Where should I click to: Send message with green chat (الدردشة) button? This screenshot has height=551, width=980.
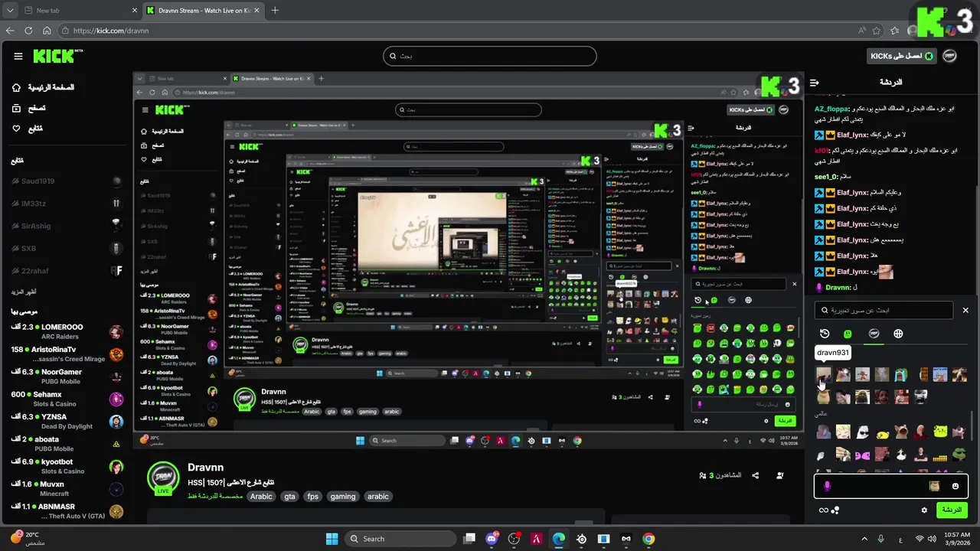(x=952, y=510)
